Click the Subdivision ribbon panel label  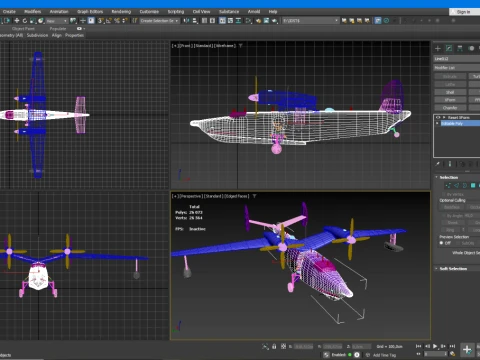pos(37,35)
